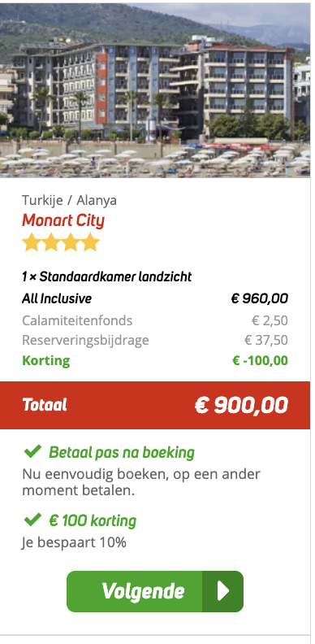This screenshot has width=315, height=644.
Task: Click the checkmark beside Betaal pas na boeking
Action: coord(32,451)
